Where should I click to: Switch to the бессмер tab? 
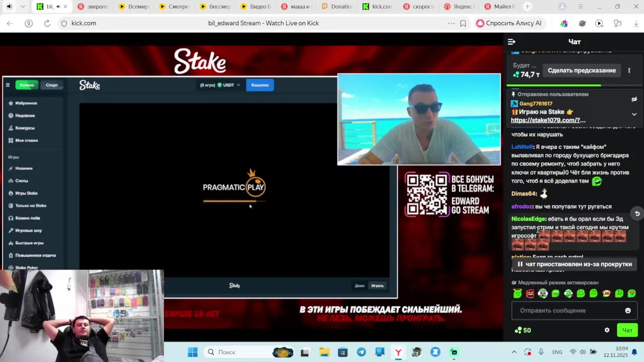(x=215, y=7)
